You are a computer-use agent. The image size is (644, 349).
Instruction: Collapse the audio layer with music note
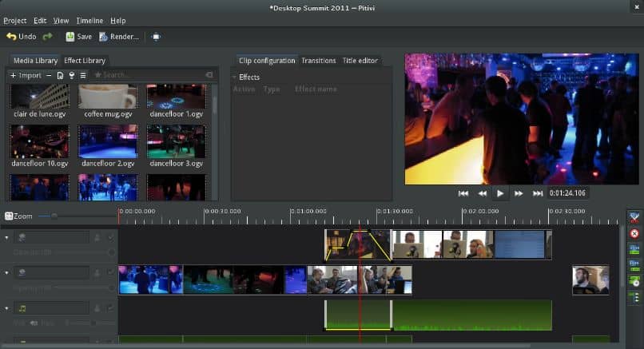7,307
